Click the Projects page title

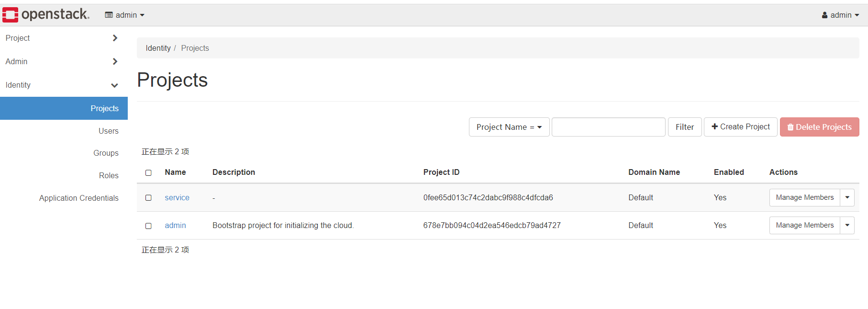172,80
